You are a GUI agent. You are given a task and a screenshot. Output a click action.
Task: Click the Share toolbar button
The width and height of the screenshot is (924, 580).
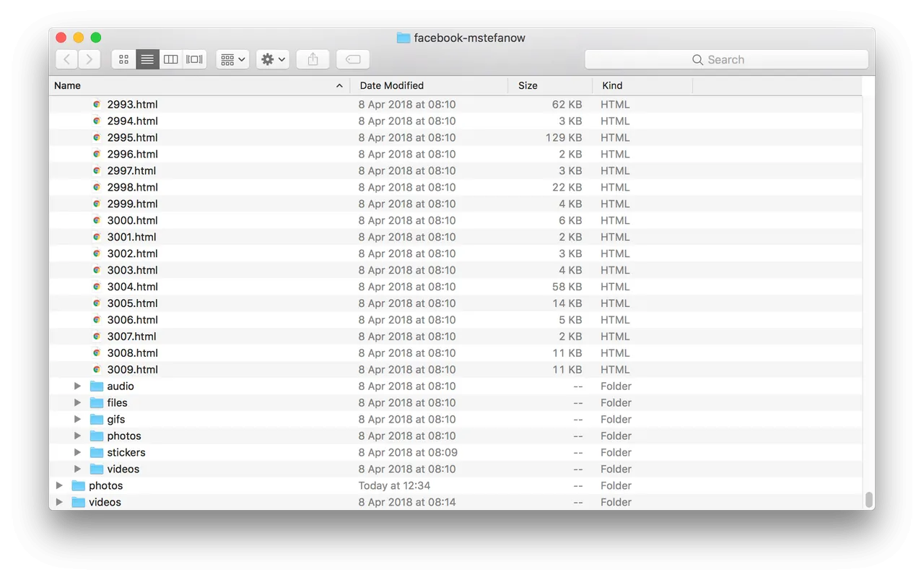[313, 59]
